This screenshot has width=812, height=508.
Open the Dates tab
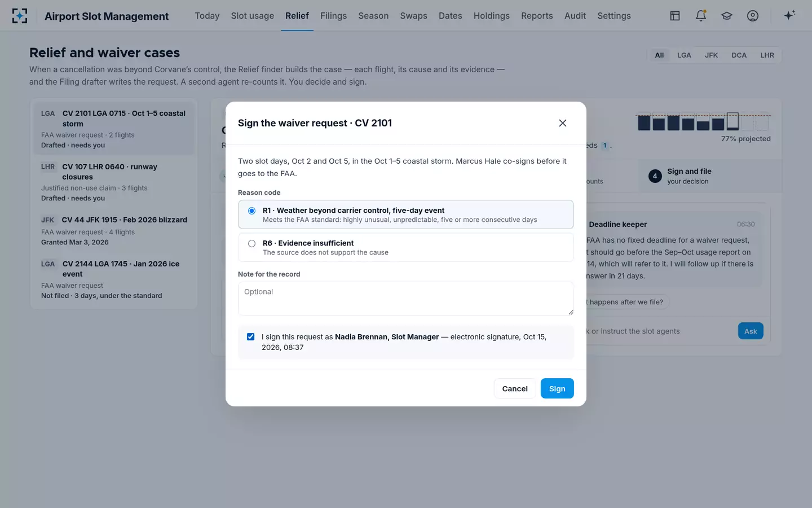[451, 16]
